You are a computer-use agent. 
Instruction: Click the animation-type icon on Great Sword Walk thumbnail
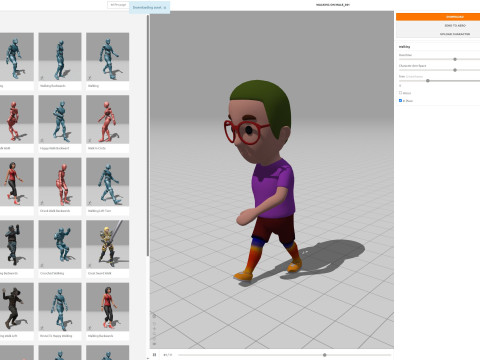(90, 265)
